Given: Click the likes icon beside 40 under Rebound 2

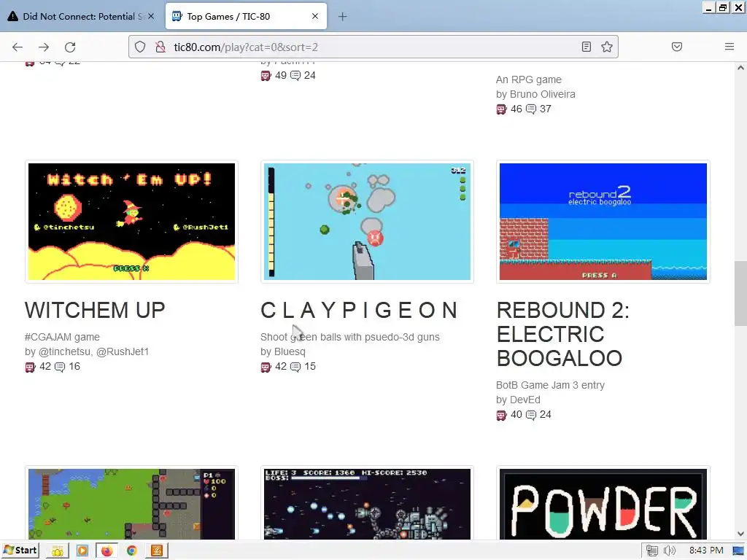Looking at the screenshot, I should pos(501,415).
